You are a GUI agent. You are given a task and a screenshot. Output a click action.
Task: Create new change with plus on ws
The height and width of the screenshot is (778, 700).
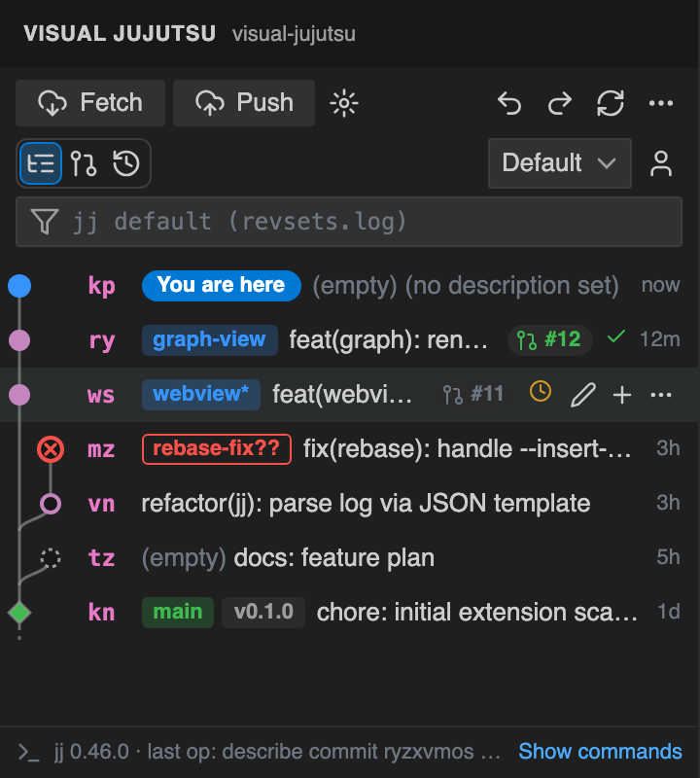pos(622,395)
